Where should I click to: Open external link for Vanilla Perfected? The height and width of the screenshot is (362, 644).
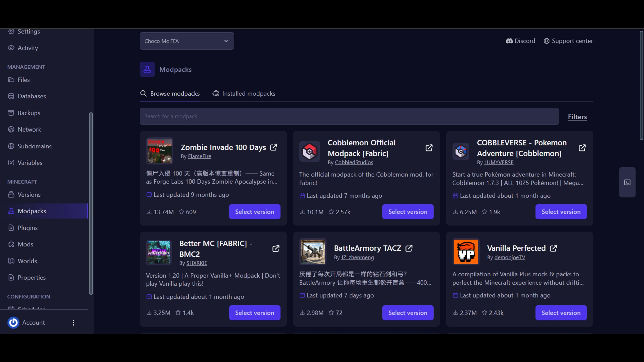(x=553, y=248)
